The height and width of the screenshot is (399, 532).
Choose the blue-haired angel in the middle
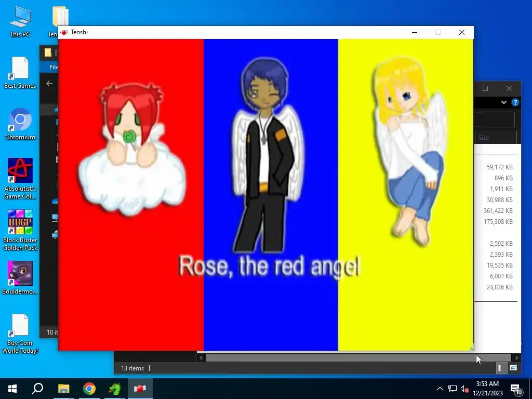pos(268,154)
